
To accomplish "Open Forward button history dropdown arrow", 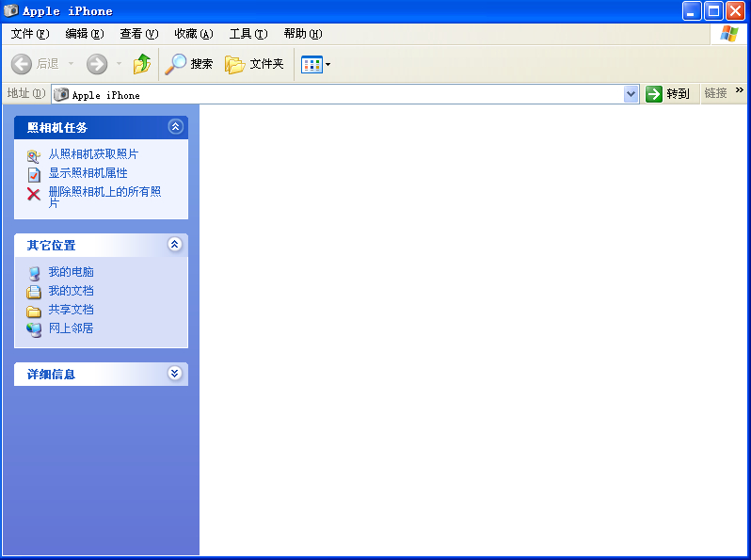I will tap(119, 64).
